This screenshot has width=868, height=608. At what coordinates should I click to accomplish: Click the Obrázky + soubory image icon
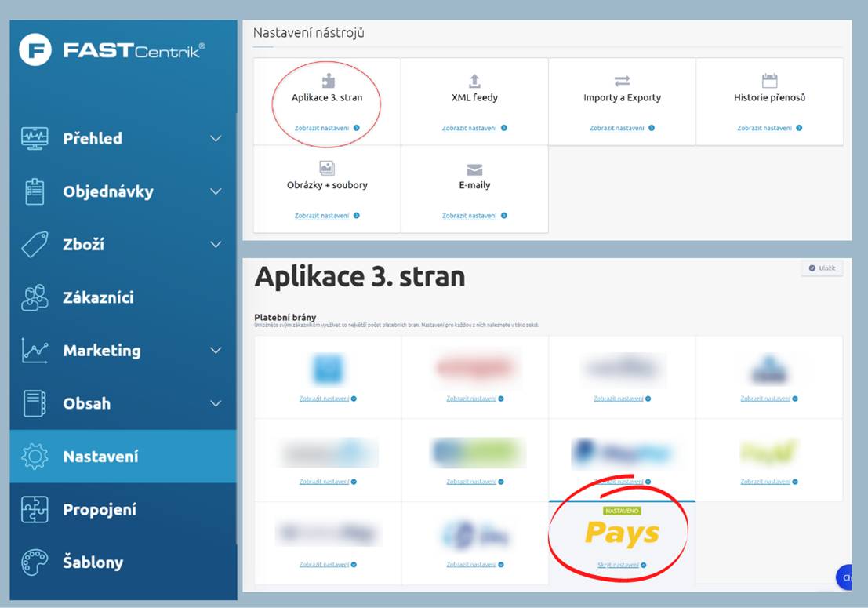click(327, 168)
